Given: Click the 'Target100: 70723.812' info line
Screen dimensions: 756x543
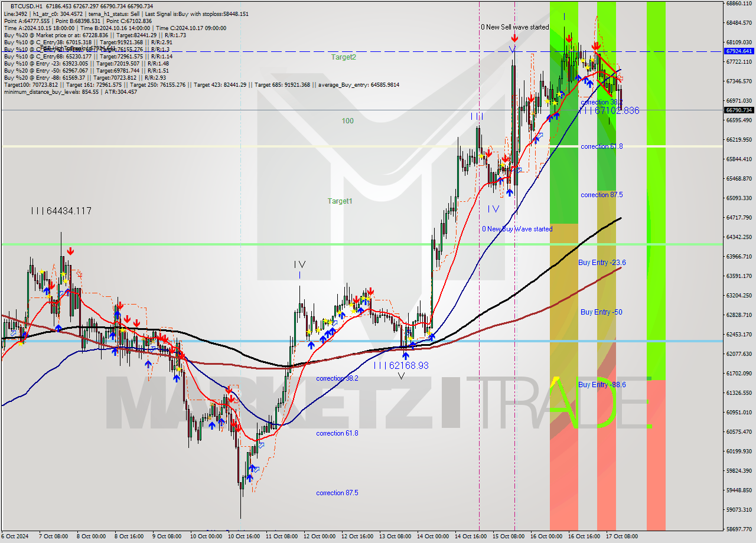Looking at the screenshot, I should [x=201, y=85].
